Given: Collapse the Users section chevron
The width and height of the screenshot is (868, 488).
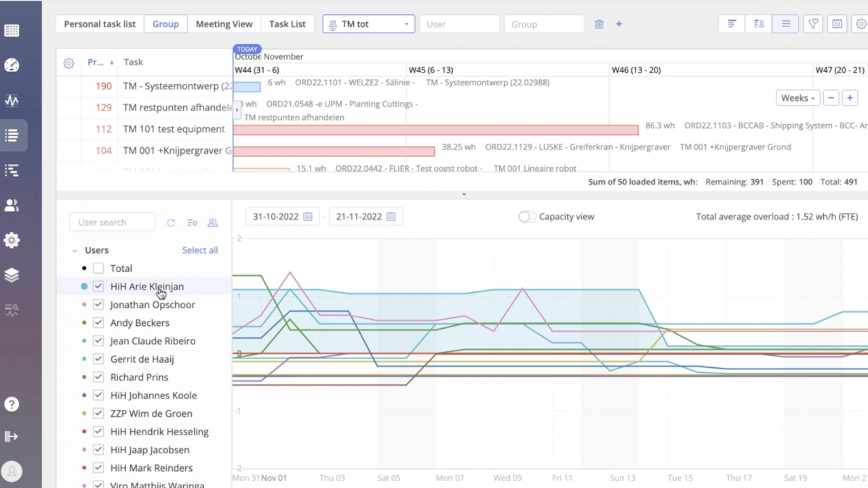Looking at the screenshot, I should tap(75, 250).
